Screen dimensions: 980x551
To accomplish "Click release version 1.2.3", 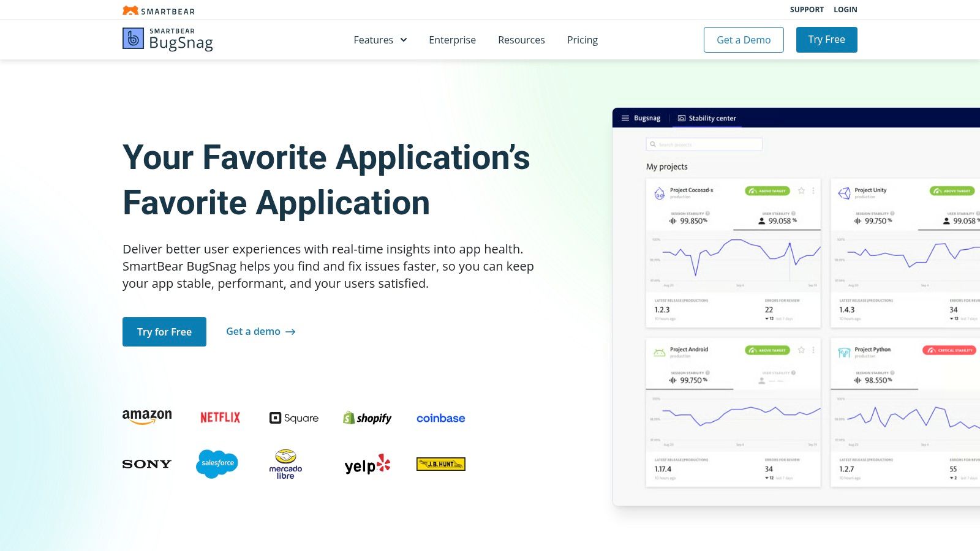I will click(662, 310).
